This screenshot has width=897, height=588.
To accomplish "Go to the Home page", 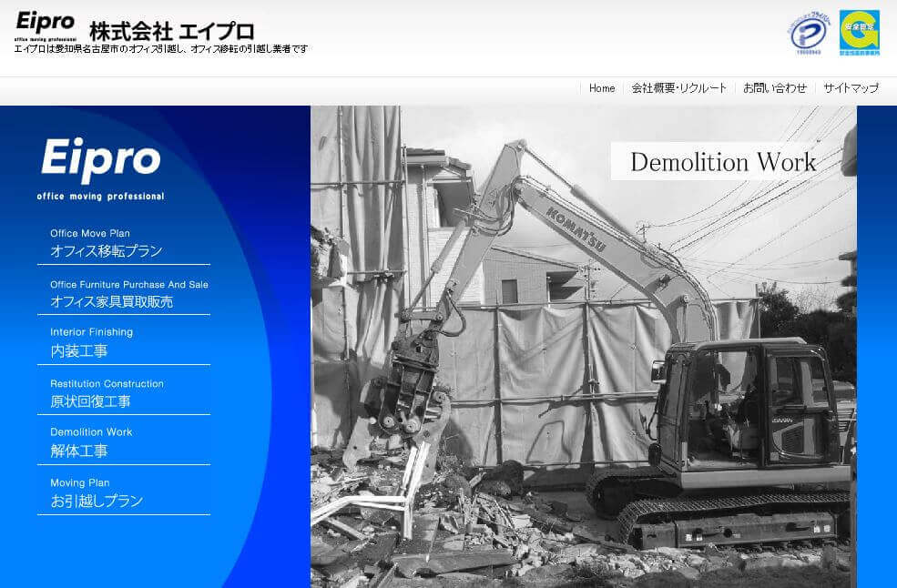I will pos(602,88).
